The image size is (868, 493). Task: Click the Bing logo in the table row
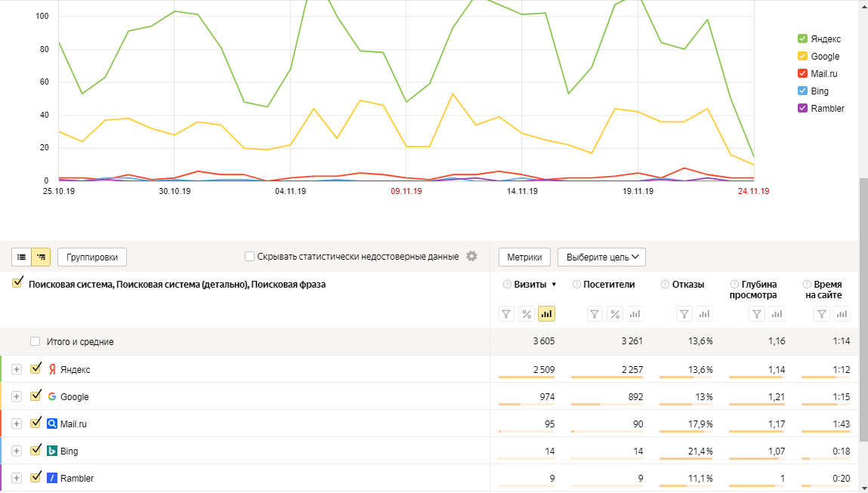(x=52, y=451)
